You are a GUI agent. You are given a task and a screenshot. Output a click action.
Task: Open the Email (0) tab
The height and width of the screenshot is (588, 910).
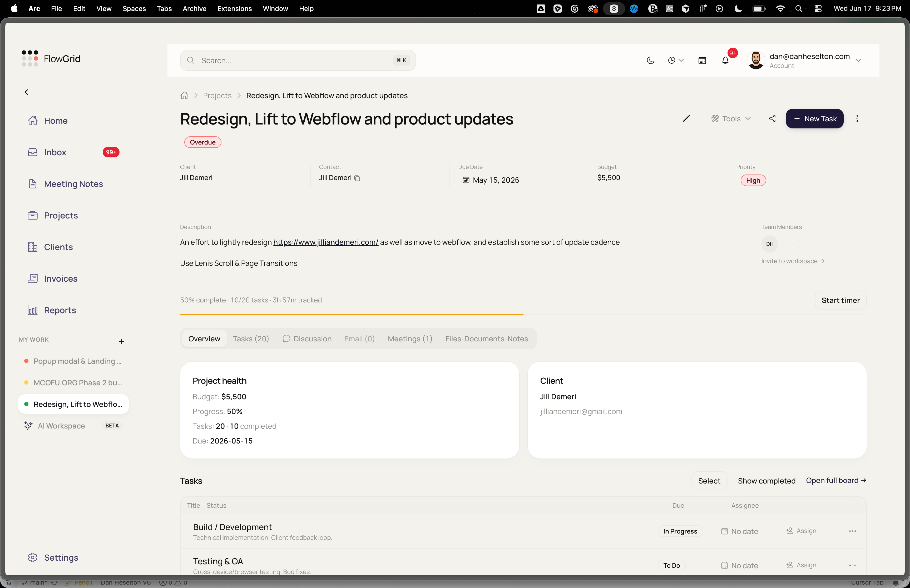tap(359, 339)
